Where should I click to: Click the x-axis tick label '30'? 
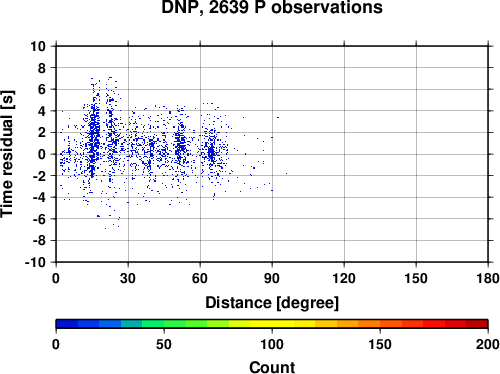(x=128, y=278)
